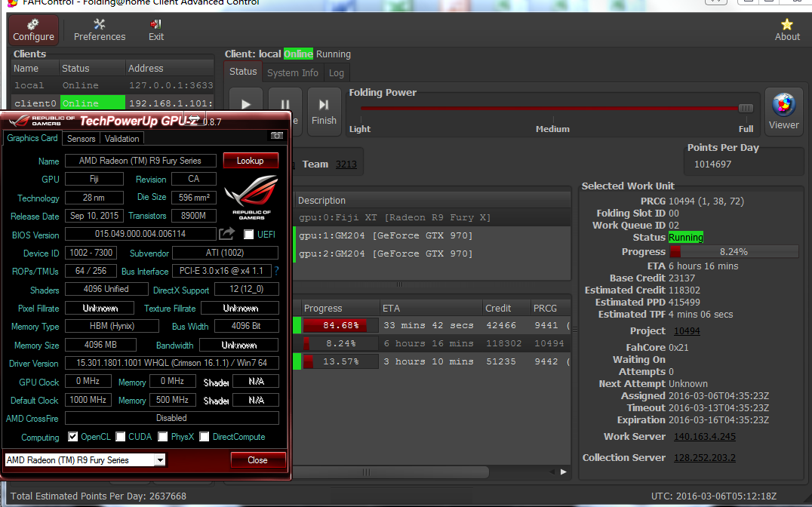This screenshot has height=507, width=812.
Task: Select the local client row
Action: pyautogui.click(x=112, y=85)
